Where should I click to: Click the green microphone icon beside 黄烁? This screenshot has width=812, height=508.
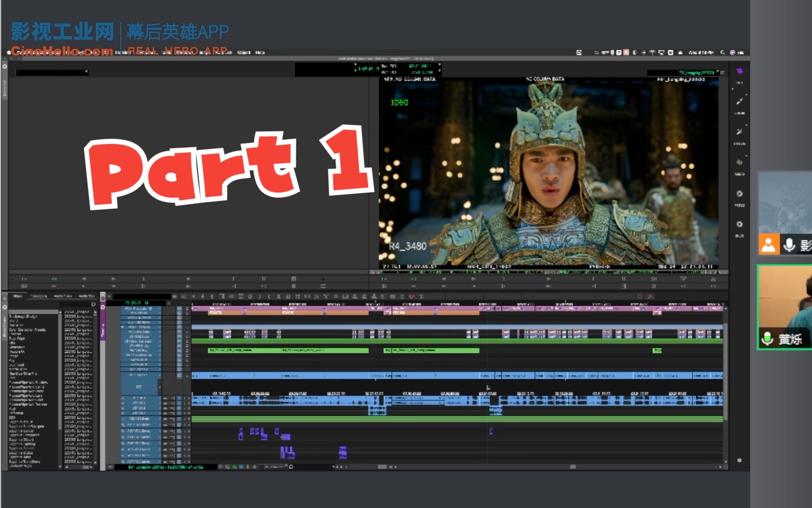pyautogui.click(x=767, y=339)
